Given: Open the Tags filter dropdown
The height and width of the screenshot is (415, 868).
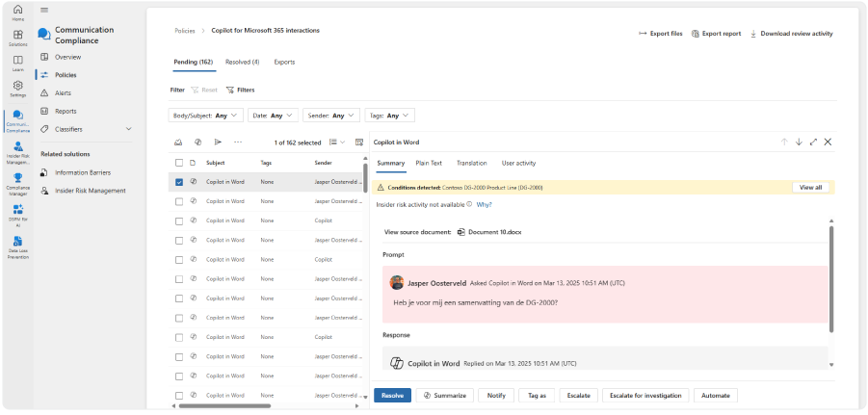Looking at the screenshot, I should pos(390,116).
